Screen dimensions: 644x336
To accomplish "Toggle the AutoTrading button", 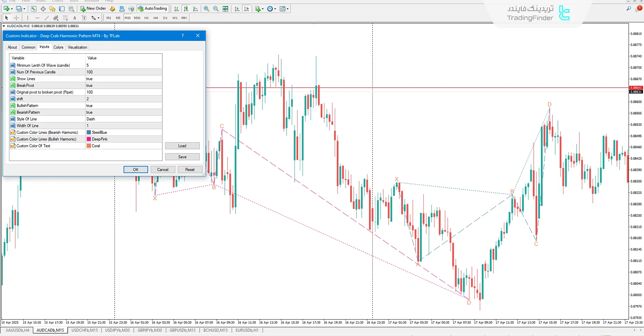I will point(152,9).
